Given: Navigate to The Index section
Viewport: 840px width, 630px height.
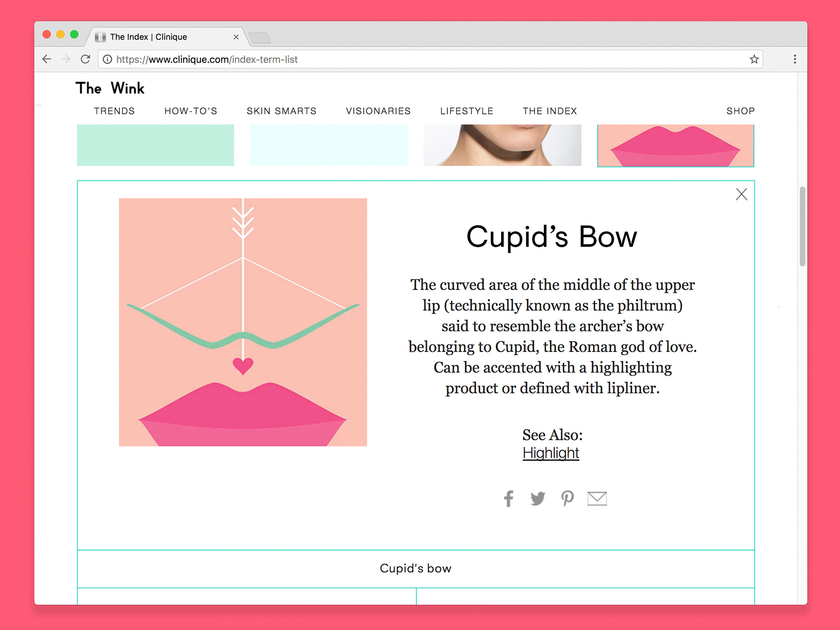Looking at the screenshot, I should pyautogui.click(x=550, y=111).
